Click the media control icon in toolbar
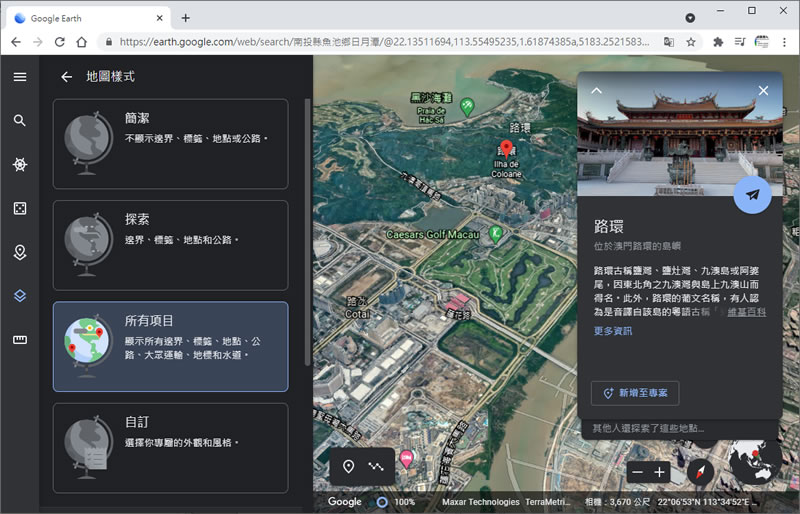This screenshot has width=800, height=514. point(740,42)
